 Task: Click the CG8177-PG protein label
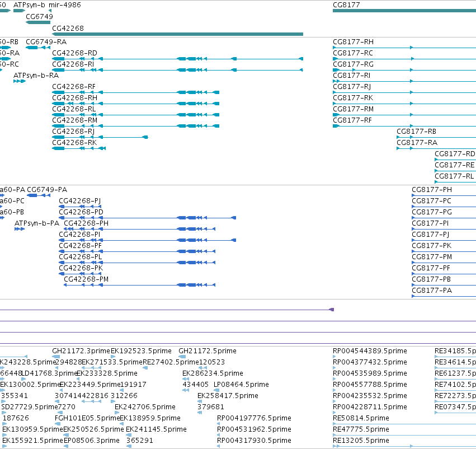[x=432, y=212]
